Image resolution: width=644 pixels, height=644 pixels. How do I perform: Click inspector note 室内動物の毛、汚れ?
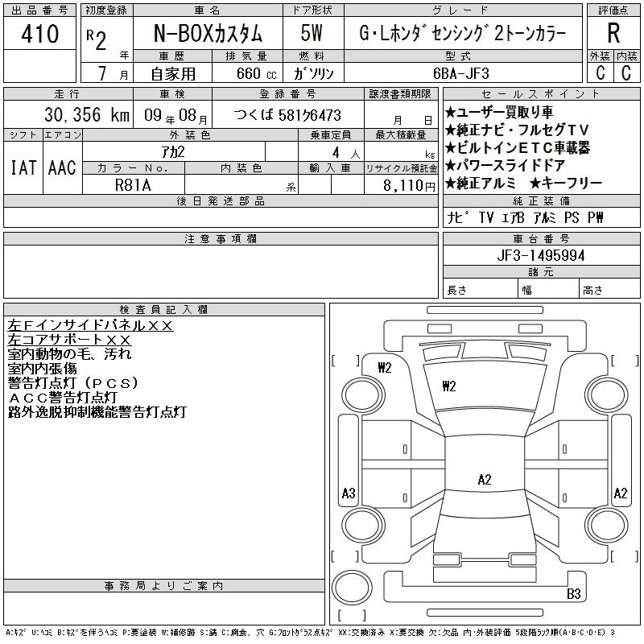69,354
